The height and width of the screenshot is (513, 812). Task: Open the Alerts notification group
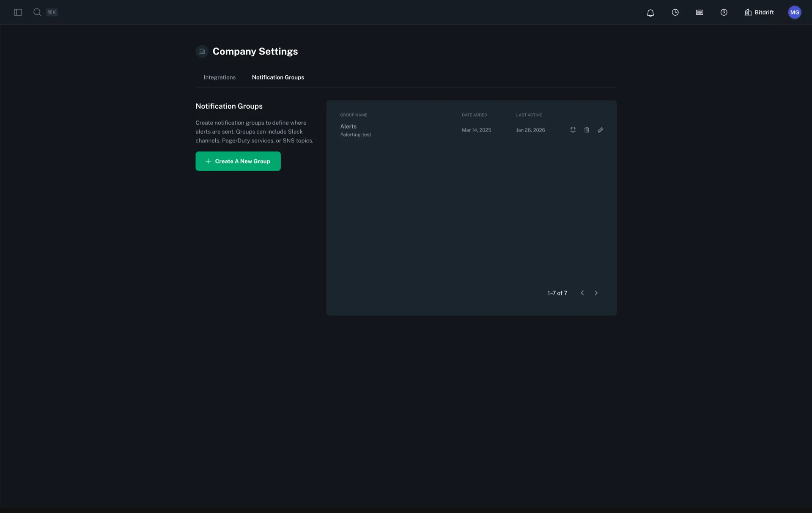348,126
